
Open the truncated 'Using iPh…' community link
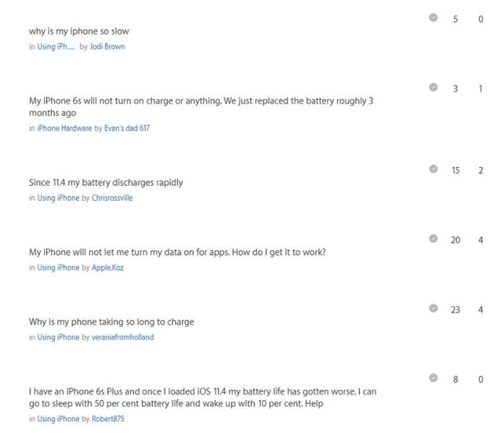[56, 46]
